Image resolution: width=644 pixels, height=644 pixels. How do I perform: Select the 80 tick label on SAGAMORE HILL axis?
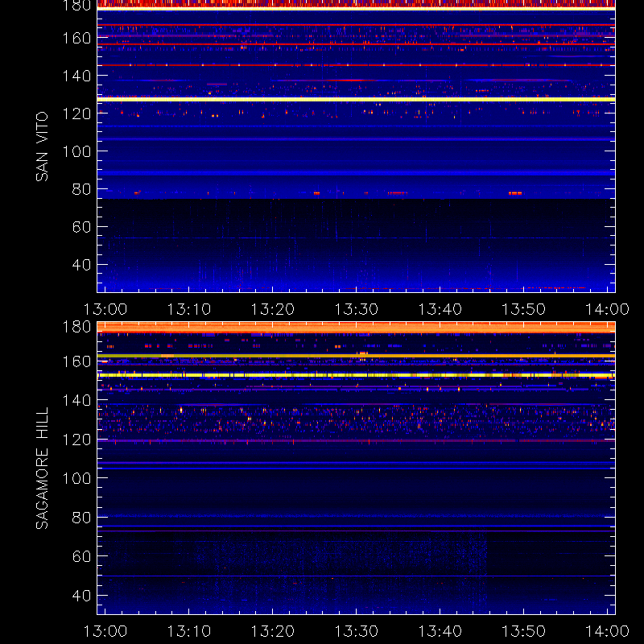click(x=81, y=518)
